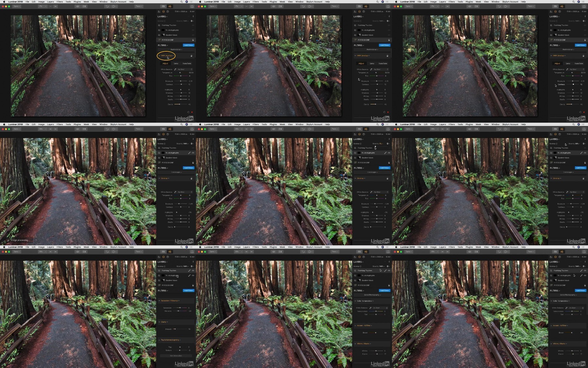
Task: Click brush icon on Finishing Touches layer, bottom-middle window
Action: coord(385,271)
